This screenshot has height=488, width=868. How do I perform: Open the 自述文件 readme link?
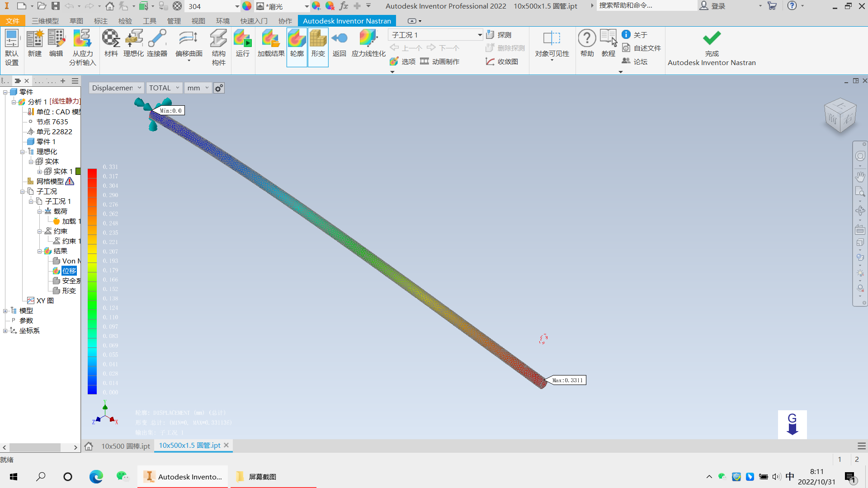[x=642, y=48]
